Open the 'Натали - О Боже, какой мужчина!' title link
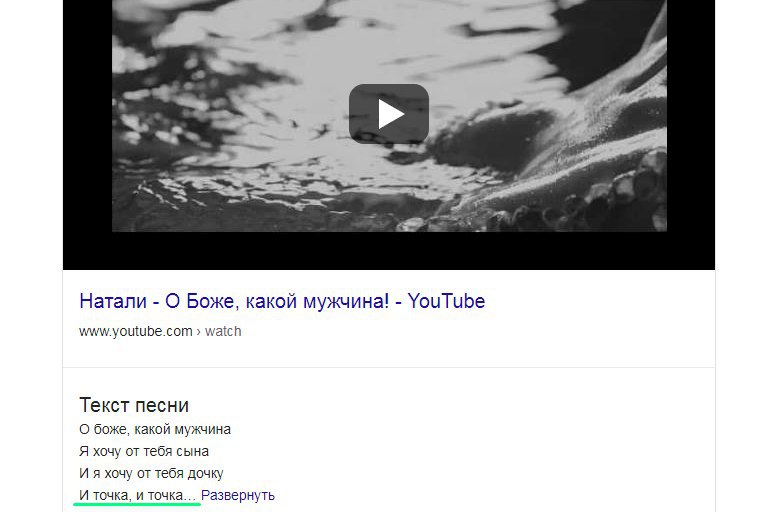The height and width of the screenshot is (512, 783). tap(282, 301)
